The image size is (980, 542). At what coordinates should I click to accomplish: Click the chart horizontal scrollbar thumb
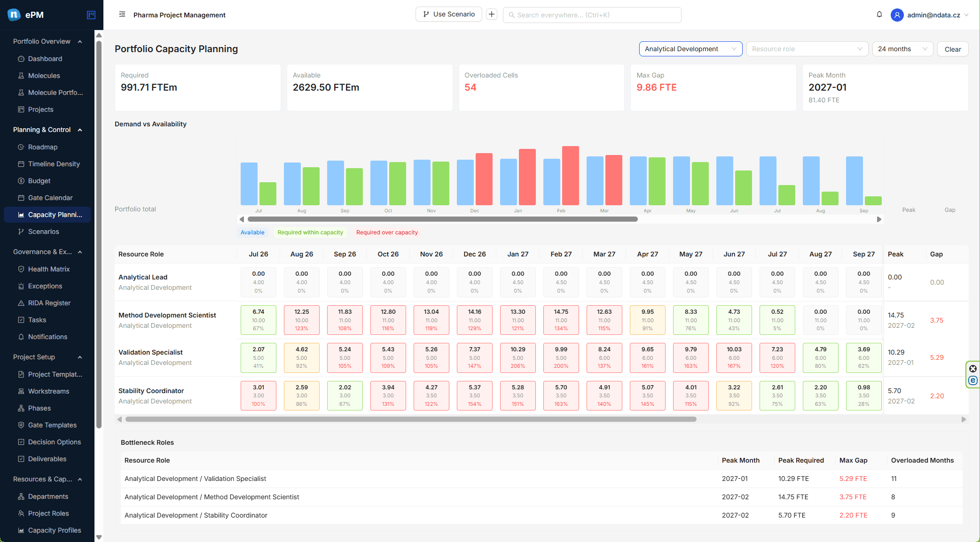point(442,219)
